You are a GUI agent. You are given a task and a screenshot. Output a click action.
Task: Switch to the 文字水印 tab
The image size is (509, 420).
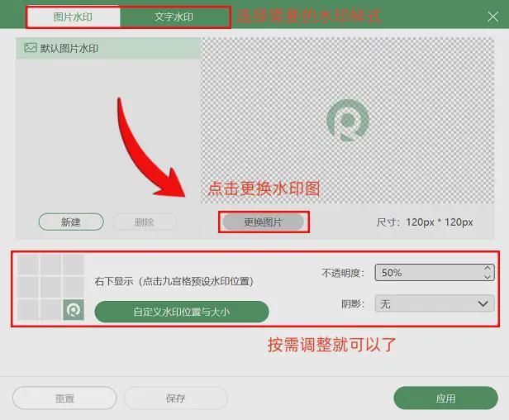(174, 17)
